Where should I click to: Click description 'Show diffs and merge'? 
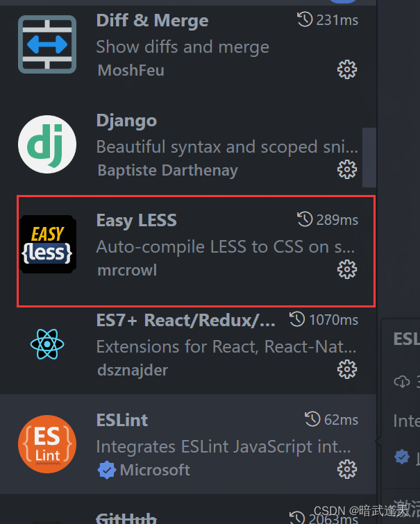pyautogui.click(x=183, y=47)
